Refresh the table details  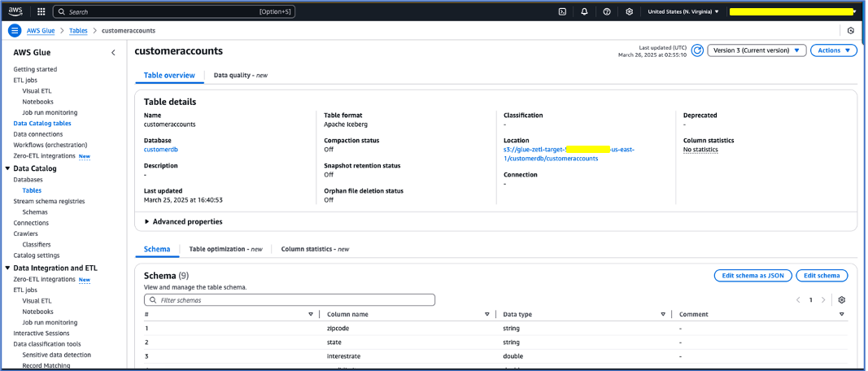[697, 50]
